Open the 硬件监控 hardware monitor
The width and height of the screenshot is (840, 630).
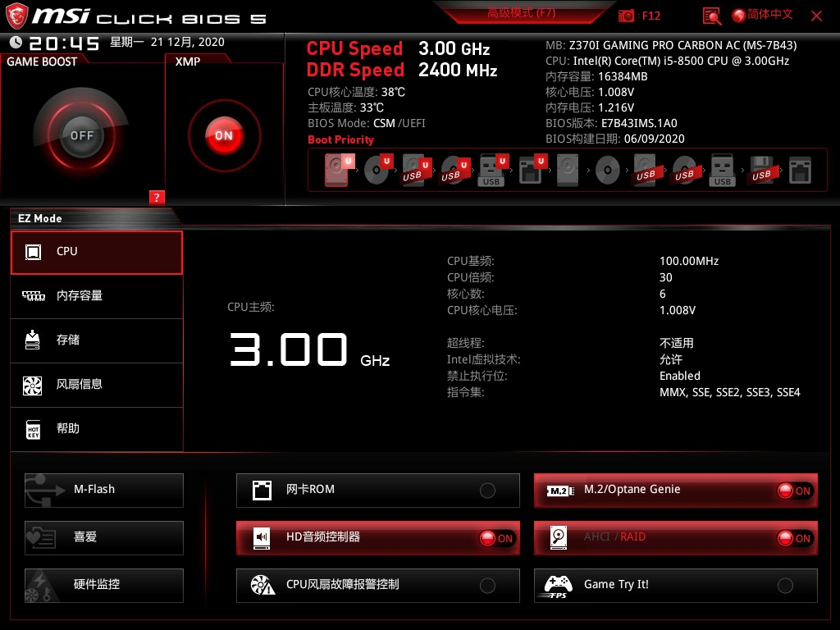pos(104,586)
